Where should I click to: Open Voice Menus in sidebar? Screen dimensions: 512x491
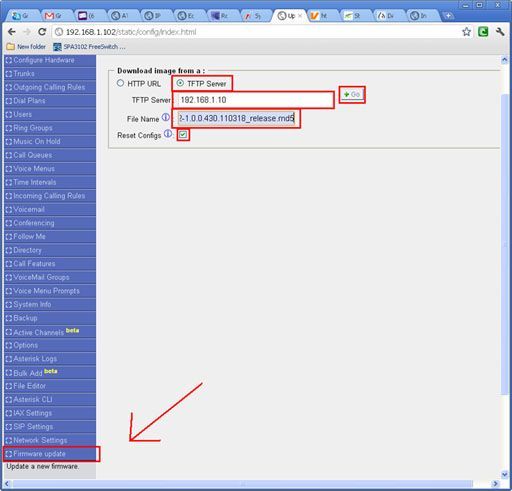pyautogui.click(x=50, y=169)
